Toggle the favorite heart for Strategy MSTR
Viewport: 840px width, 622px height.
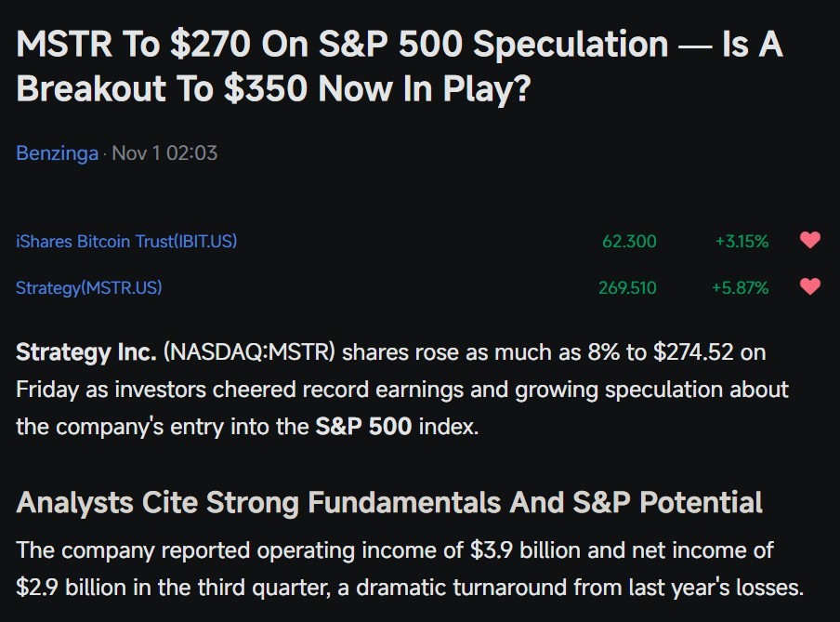810,286
